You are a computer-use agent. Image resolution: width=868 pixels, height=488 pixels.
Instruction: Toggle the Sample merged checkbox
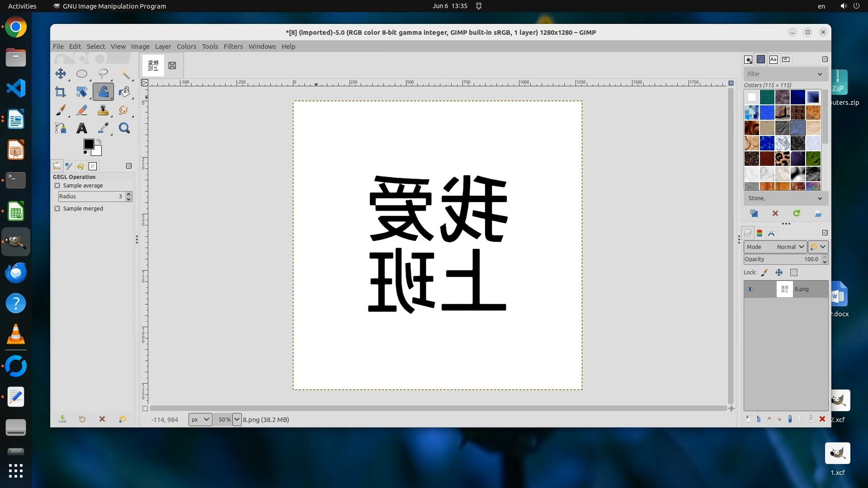click(x=57, y=209)
